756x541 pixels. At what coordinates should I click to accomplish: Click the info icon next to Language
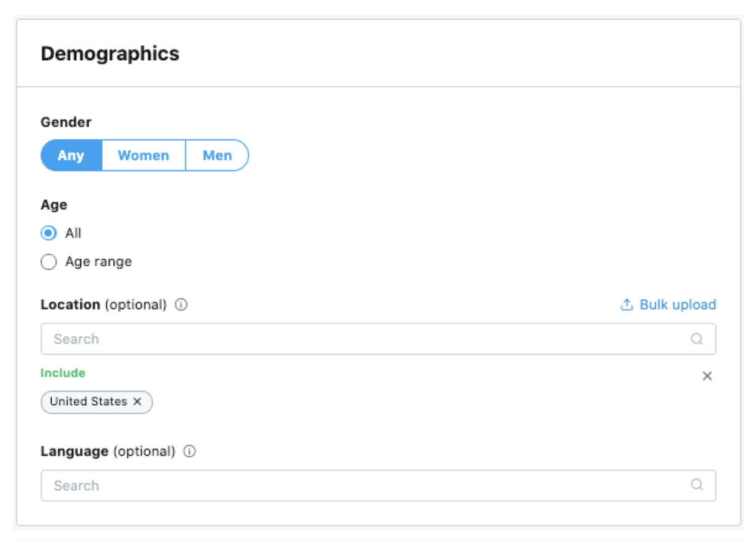pyautogui.click(x=189, y=452)
